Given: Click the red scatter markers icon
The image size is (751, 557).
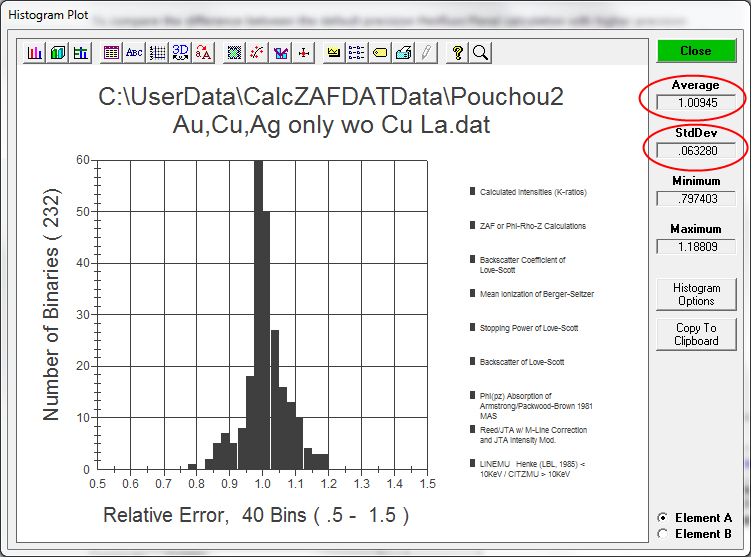Looking at the screenshot, I should [x=257, y=53].
